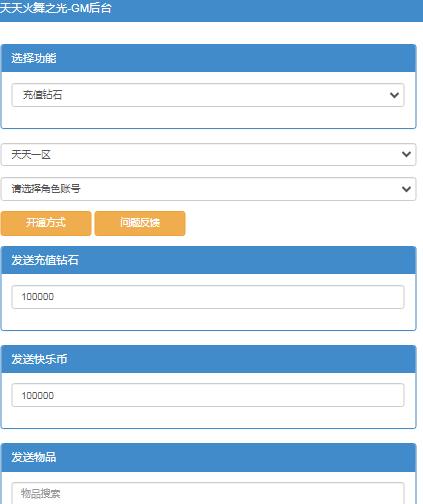Click the 选择功能 panel header
This screenshot has width=423, height=504.
pyautogui.click(x=208, y=58)
